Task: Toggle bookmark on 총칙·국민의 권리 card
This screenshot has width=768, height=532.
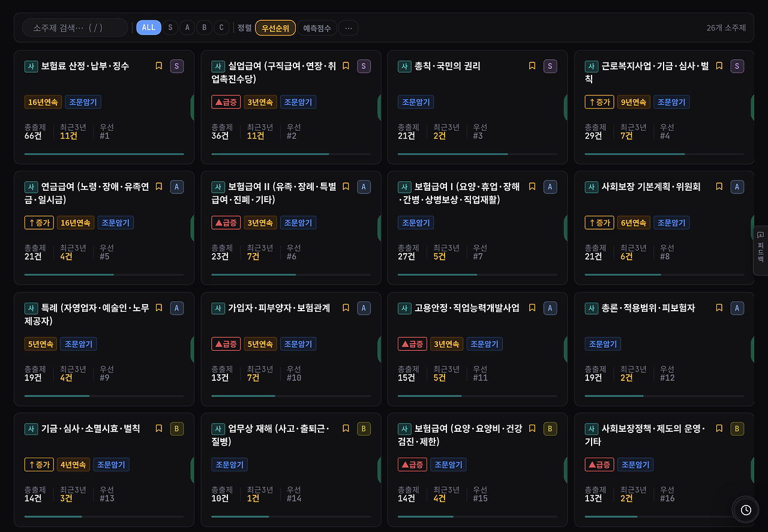Action: pyautogui.click(x=532, y=66)
